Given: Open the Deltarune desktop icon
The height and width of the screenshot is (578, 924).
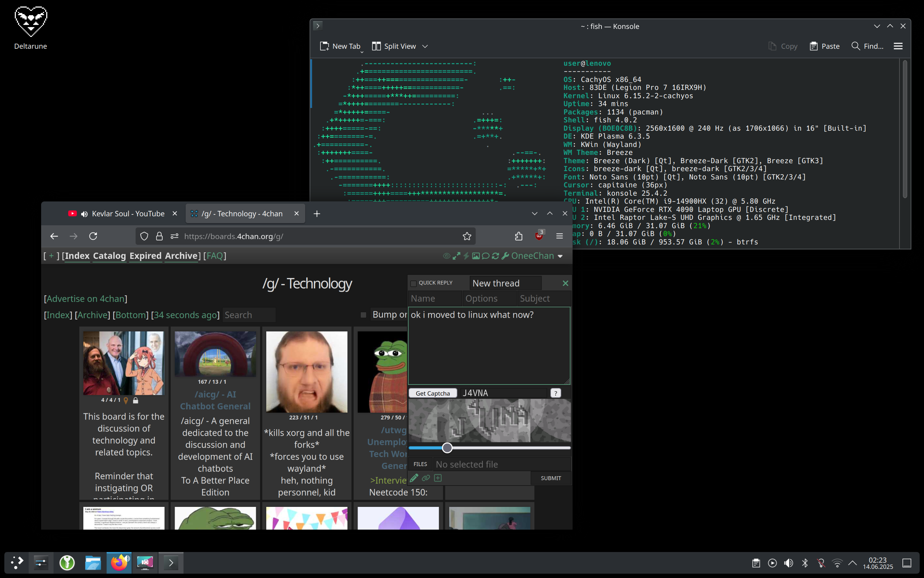Looking at the screenshot, I should pyautogui.click(x=31, y=27).
